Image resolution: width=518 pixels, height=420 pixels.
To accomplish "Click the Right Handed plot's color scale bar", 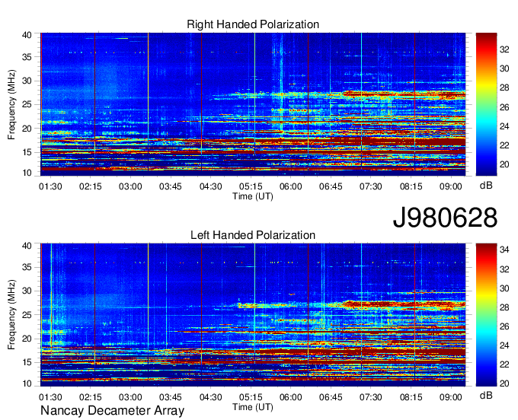I will click(x=486, y=104).
